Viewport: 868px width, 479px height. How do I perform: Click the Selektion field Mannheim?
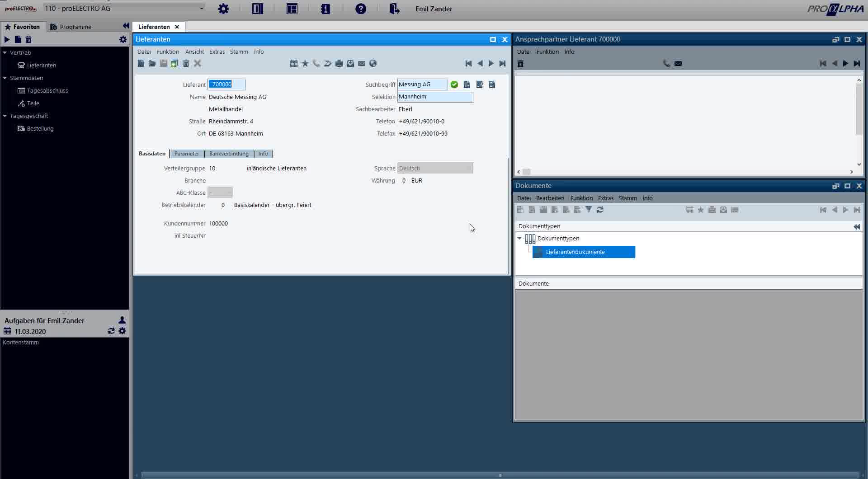(435, 96)
